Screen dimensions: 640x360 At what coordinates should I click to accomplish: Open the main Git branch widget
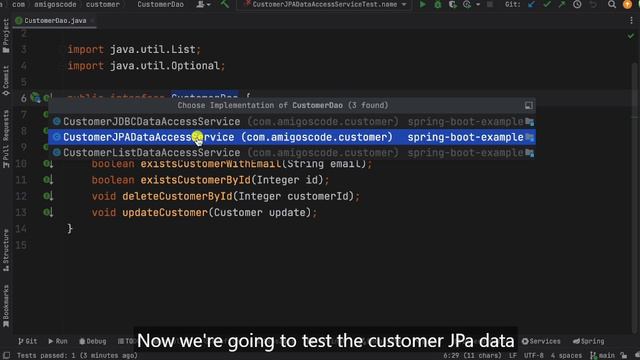click(x=602, y=356)
